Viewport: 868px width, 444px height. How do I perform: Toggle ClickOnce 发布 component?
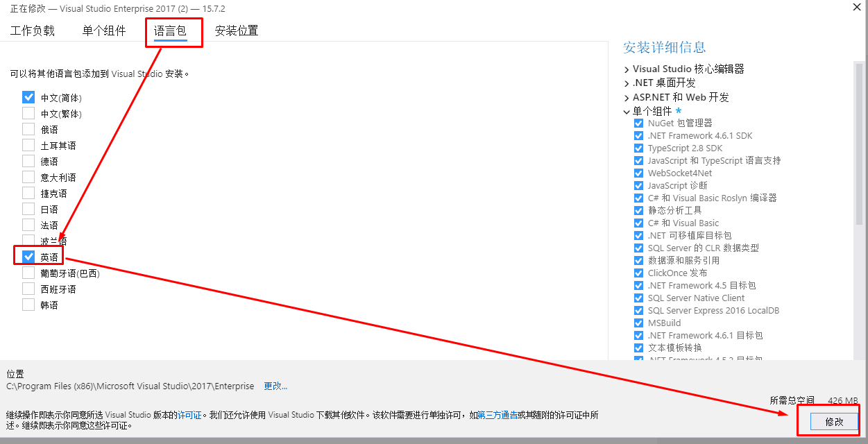pyautogui.click(x=638, y=273)
